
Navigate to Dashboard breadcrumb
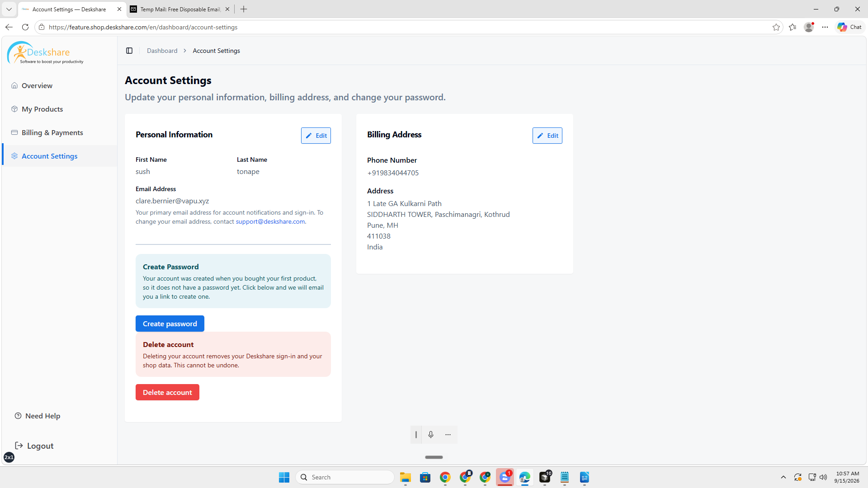coord(162,51)
